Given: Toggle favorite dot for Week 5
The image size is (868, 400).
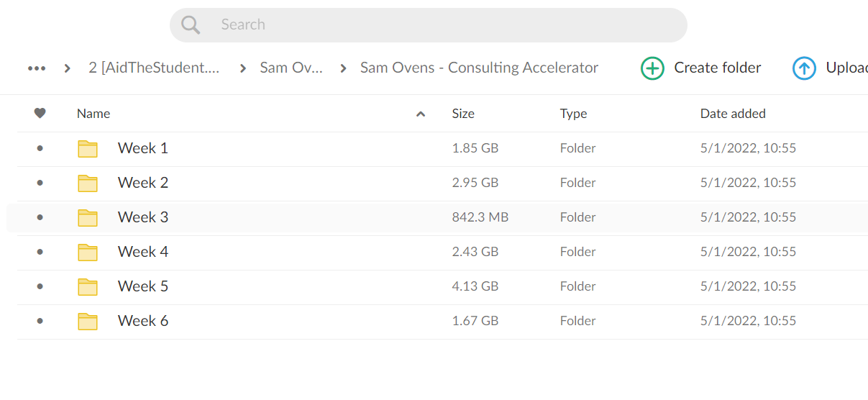Looking at the screenshot, I should (40, 286).
